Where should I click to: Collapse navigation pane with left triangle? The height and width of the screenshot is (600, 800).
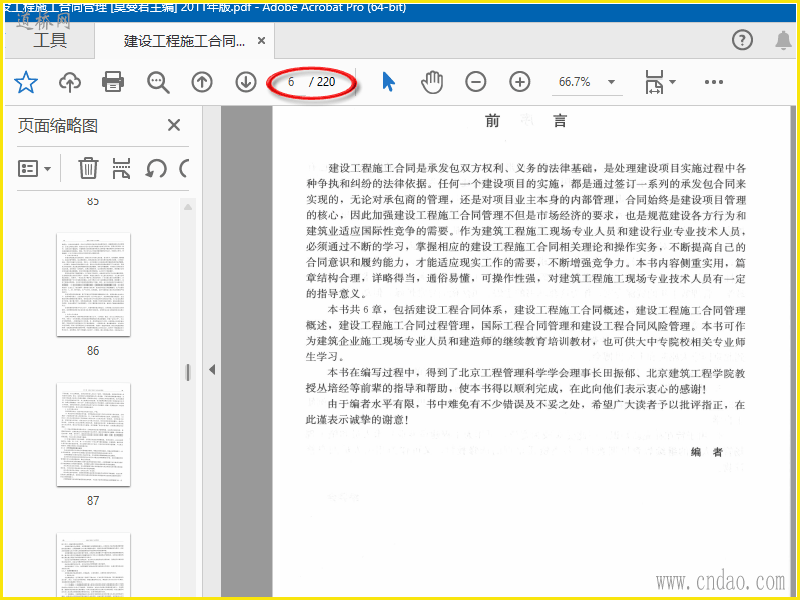[212, 369]
